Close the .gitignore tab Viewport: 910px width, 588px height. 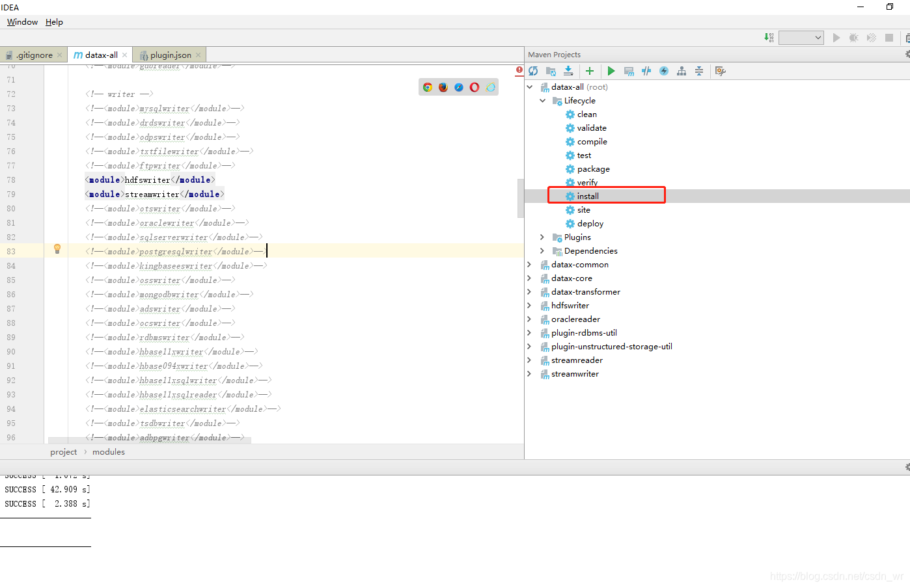(59, 55)
